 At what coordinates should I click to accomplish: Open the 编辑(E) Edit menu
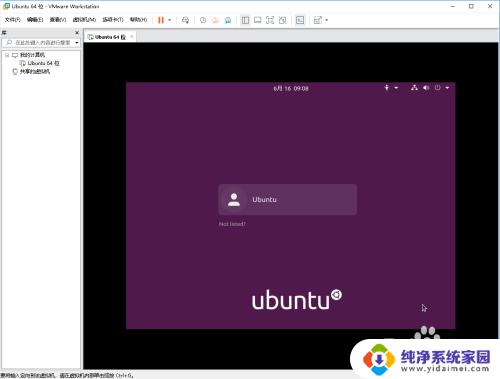pos(35,20)
